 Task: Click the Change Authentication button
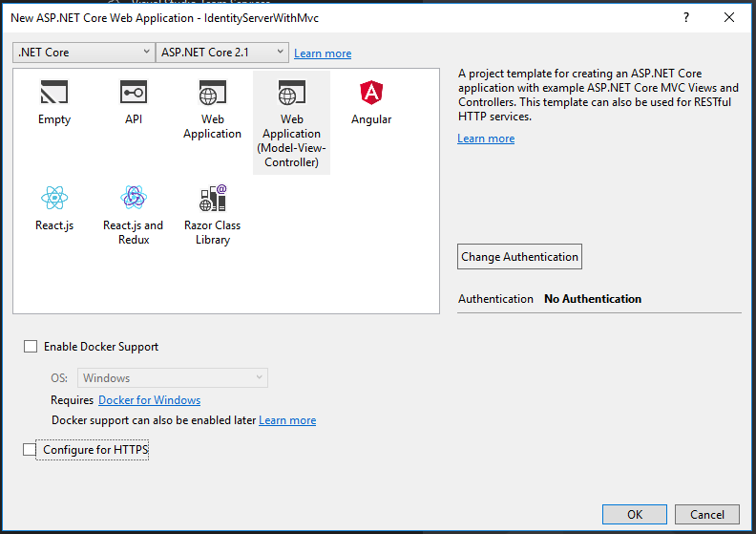519,257
